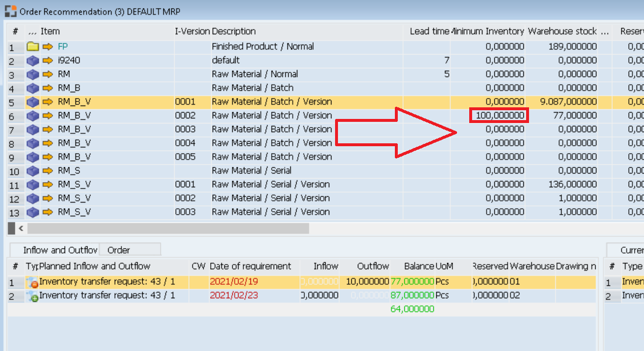Click the cube icon beside RM_B
Viewport: 644px width, 351px height.
pos(33,88)
